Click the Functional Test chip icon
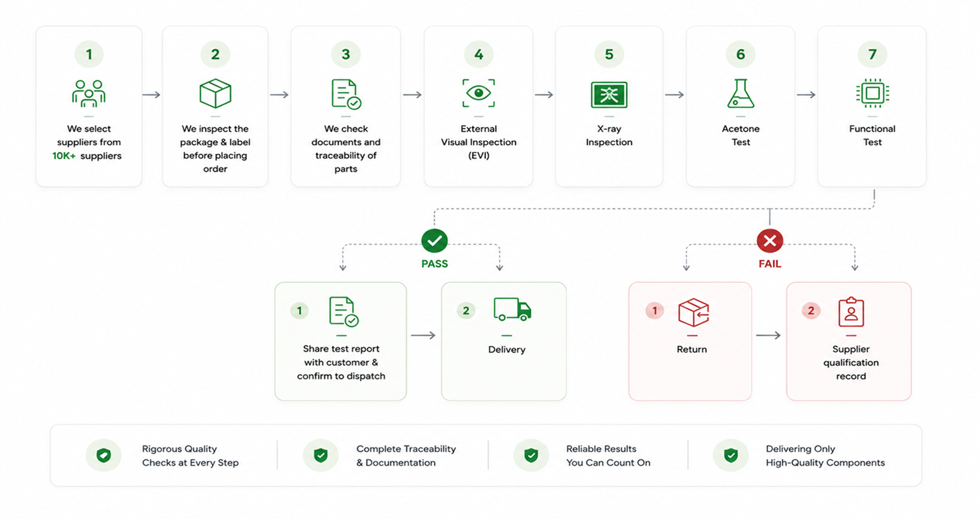980x519 pixels. point(872,93)
